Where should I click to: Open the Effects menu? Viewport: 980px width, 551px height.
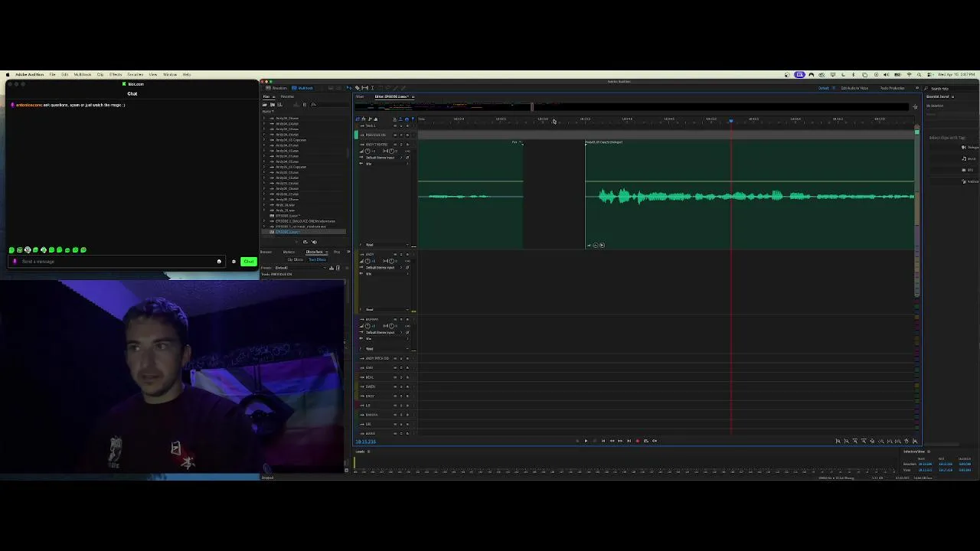tap(116, 74)
